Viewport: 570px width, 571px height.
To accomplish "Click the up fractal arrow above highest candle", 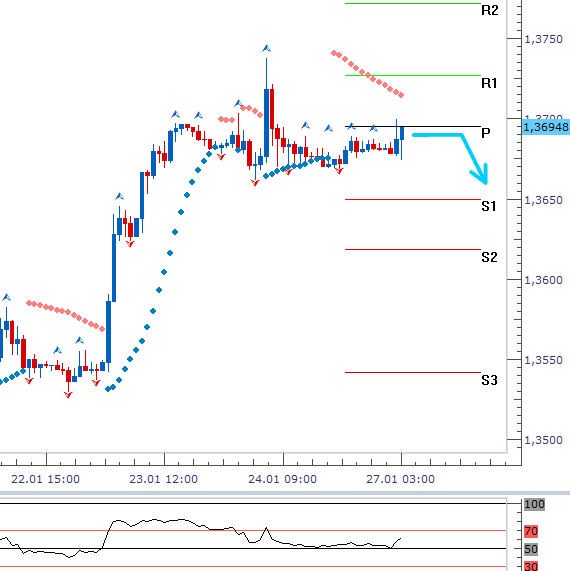I will [x=266, y=48].
